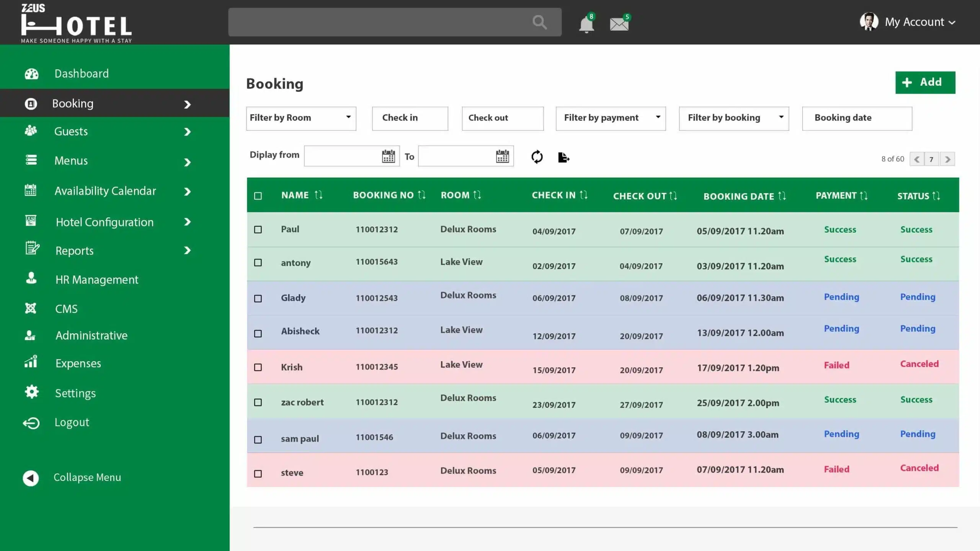Sort by Name column arrows

click(x=318, y=195)
